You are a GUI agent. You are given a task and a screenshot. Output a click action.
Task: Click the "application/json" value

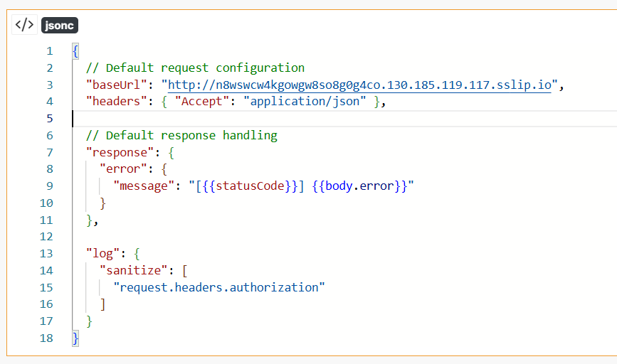click(x=305, y=102)
